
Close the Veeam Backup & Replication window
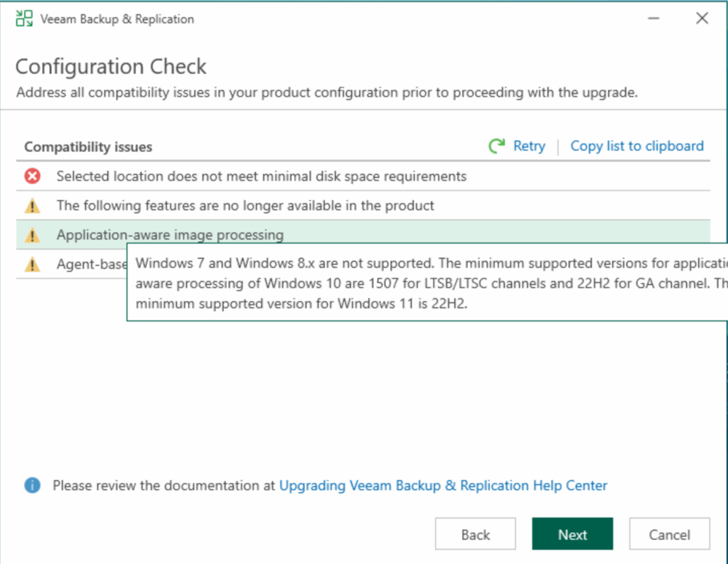[702, 19]
